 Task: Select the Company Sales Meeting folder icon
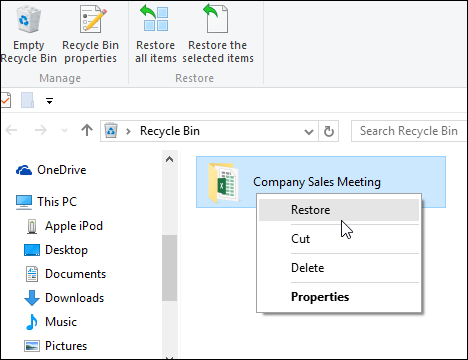[x=223, y=183]
